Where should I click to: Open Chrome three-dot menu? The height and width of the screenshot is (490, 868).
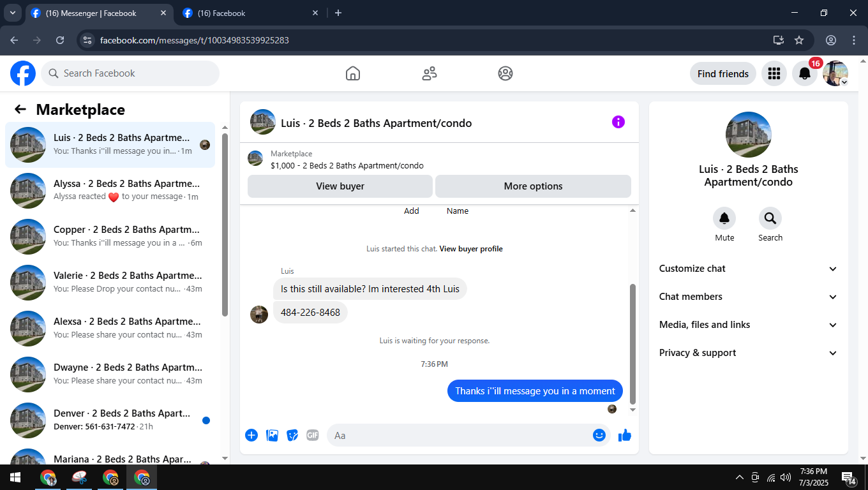854,40
